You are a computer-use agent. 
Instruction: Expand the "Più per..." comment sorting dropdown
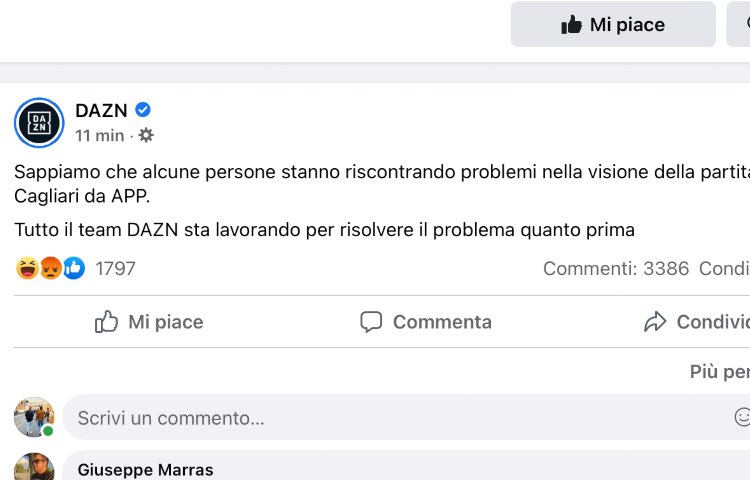click(x=719, y=372)
